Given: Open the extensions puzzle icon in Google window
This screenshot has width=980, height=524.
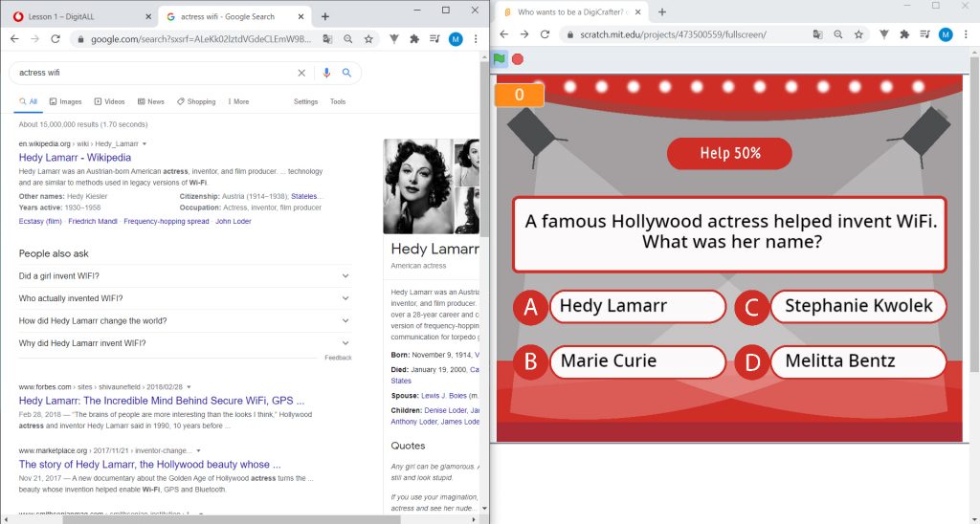Looking at the screenshot, I should [x=413, y=38].
